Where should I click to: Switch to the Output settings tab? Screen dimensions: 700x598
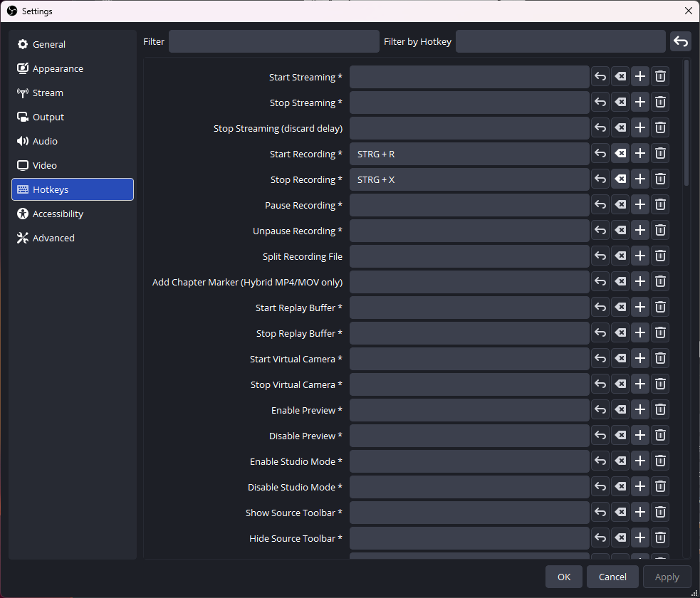tap(48, 117)
